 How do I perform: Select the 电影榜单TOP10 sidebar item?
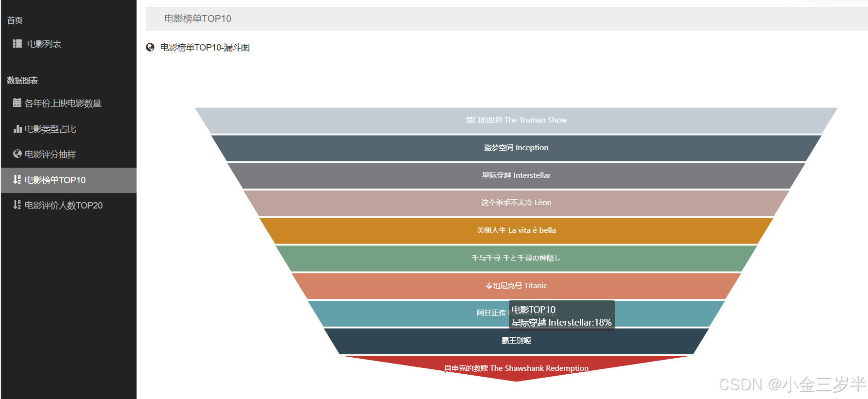(69, 180)
